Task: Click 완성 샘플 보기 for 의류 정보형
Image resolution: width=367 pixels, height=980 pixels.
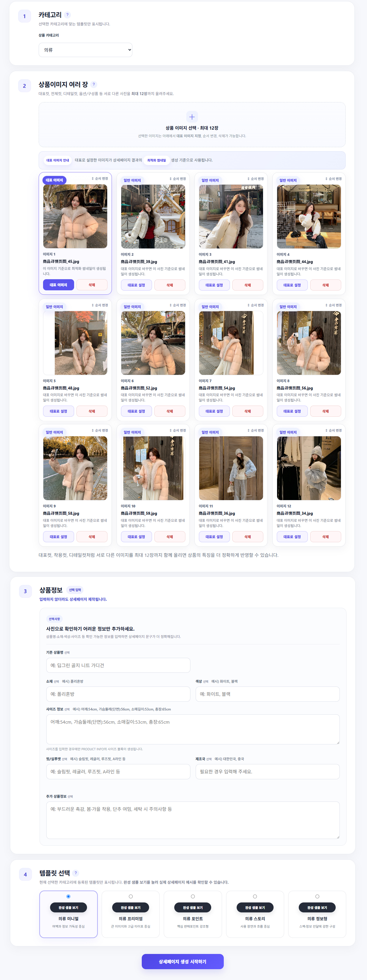Action: (317, 907)
